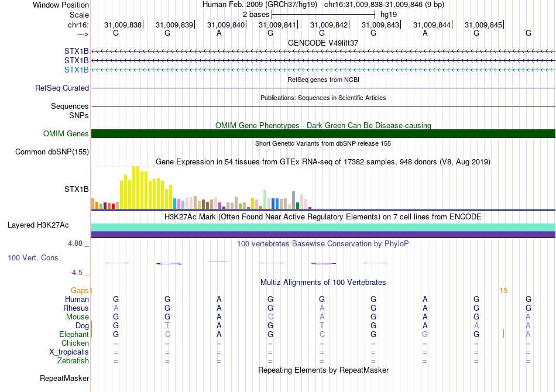This screenshot has width=556, height=392.
Task: Click the 4.88 PhyloP upper limit value
Action: (x=75, y=243)
